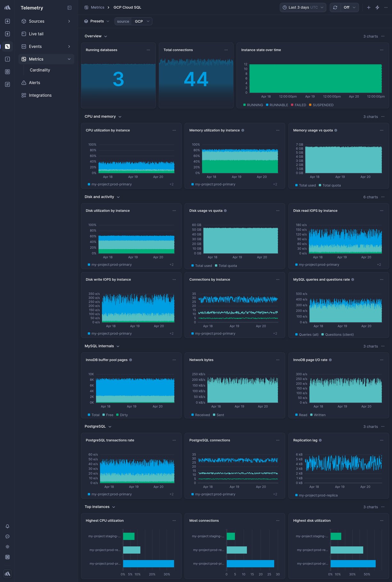This screenshot has height=582, width=392.
Task: Open notifications bell in left rail
Action: click(7, 526)
